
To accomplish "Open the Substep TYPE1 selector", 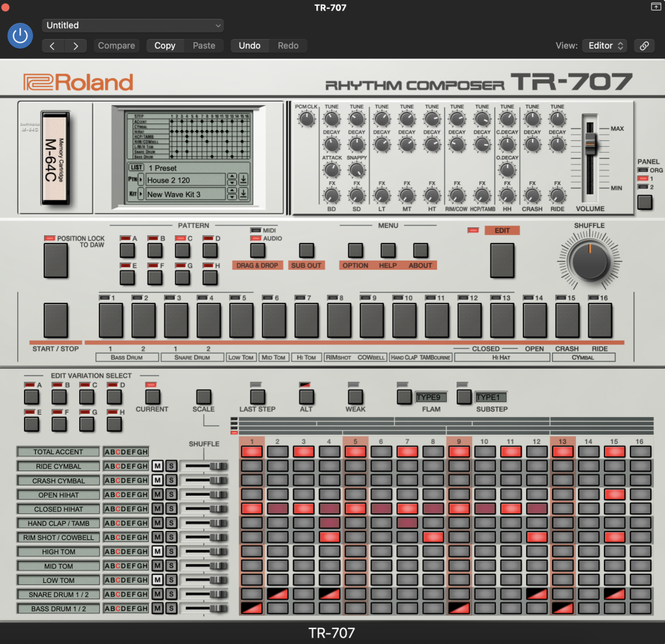I will pyautogui.click(x=490, y=397).
